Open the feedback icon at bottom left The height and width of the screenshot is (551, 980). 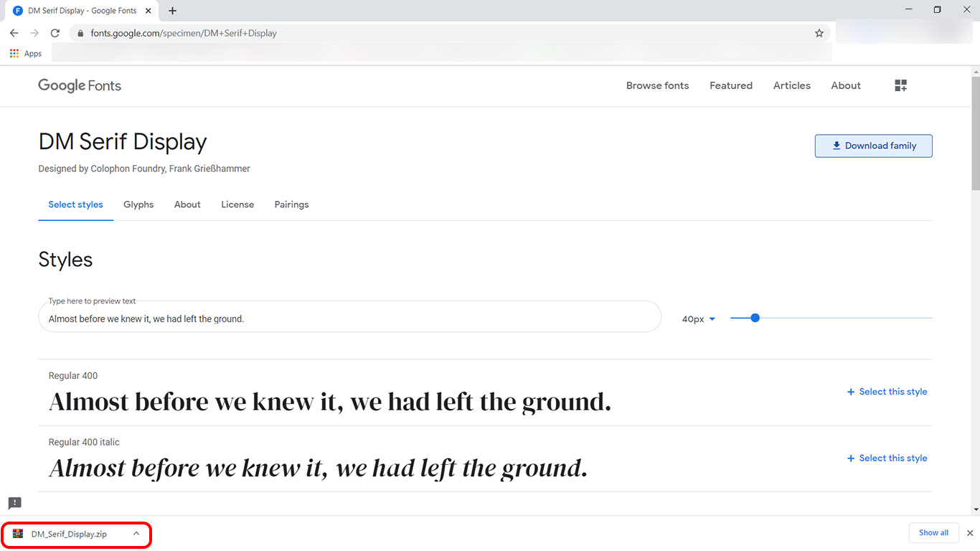[x=14, y=503]
